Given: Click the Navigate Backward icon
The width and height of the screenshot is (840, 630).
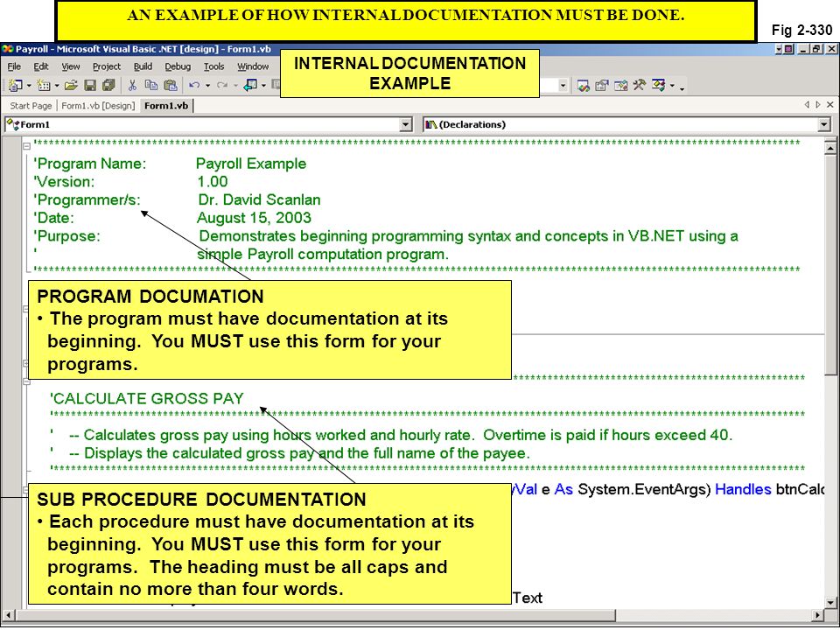Looking at the screenshot, I should pos(251,85).
